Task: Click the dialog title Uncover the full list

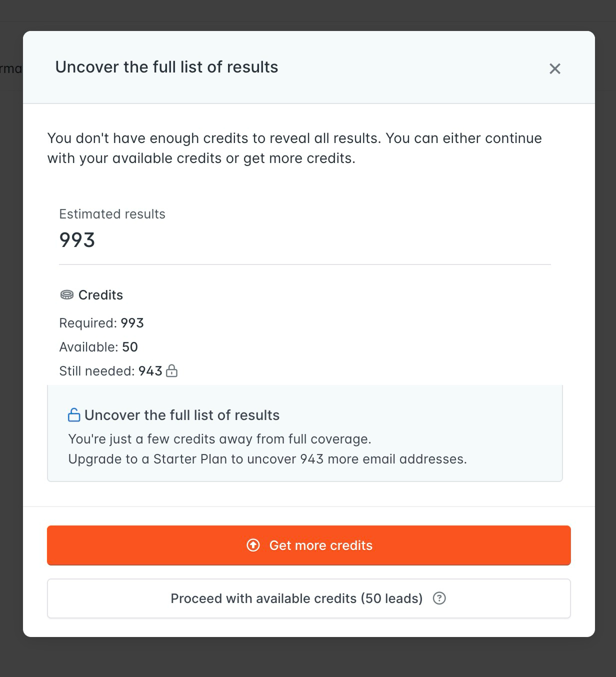Action: 167,67
